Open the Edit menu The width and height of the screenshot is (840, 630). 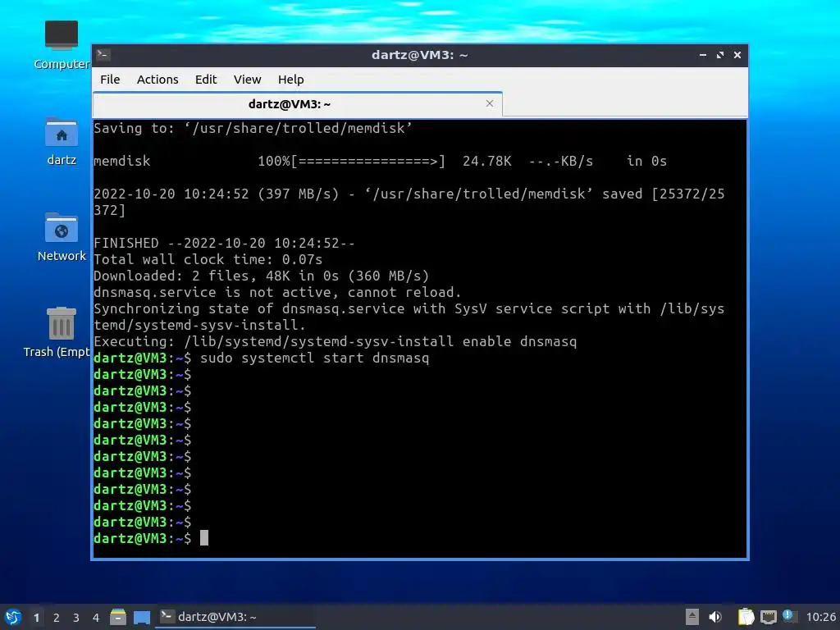tap(206, 80)
